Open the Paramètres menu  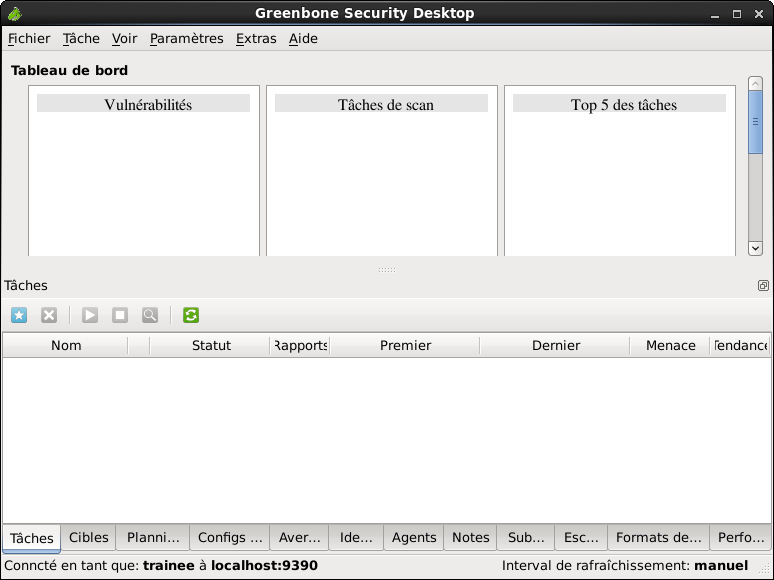(x=186, y=39)
